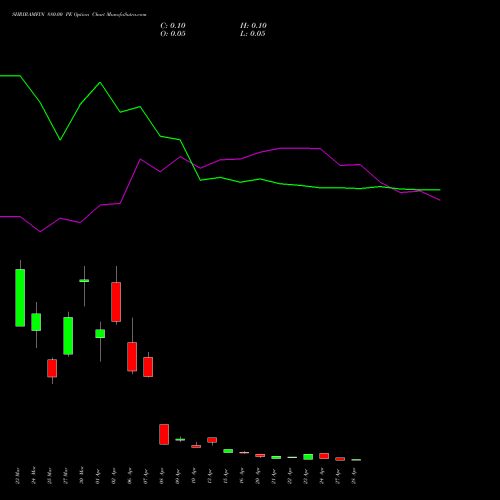Click the SHRIRAMFIN PE Option Chart title

pos(79,15)
